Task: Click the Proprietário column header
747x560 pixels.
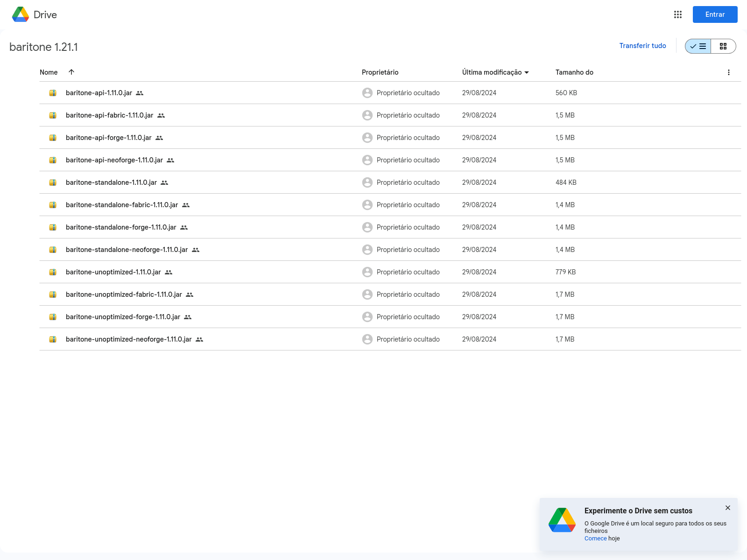Action: [380, 72]
